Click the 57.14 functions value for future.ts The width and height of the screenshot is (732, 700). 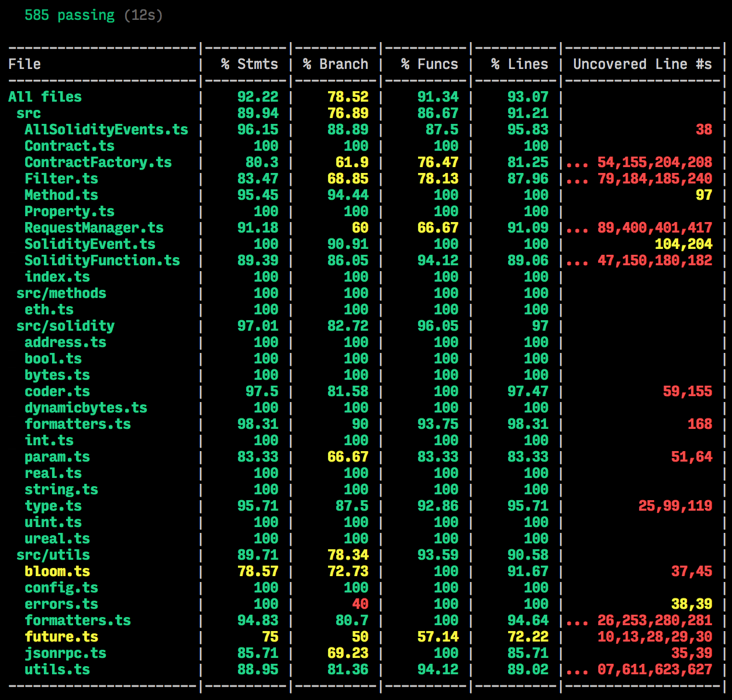tap(438, 636)
